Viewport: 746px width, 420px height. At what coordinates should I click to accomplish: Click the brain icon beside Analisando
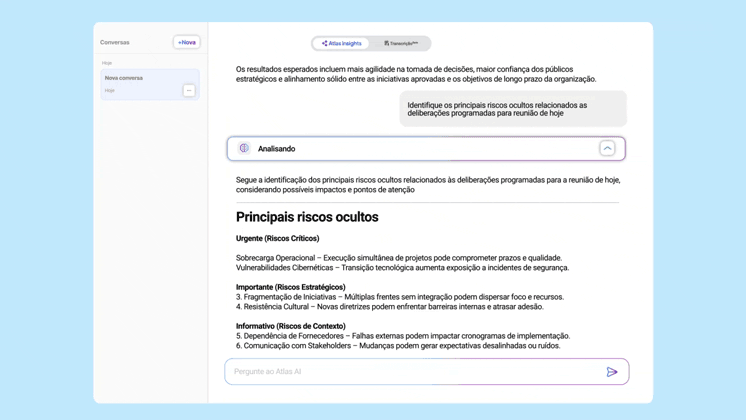click(x=244, y=148)
